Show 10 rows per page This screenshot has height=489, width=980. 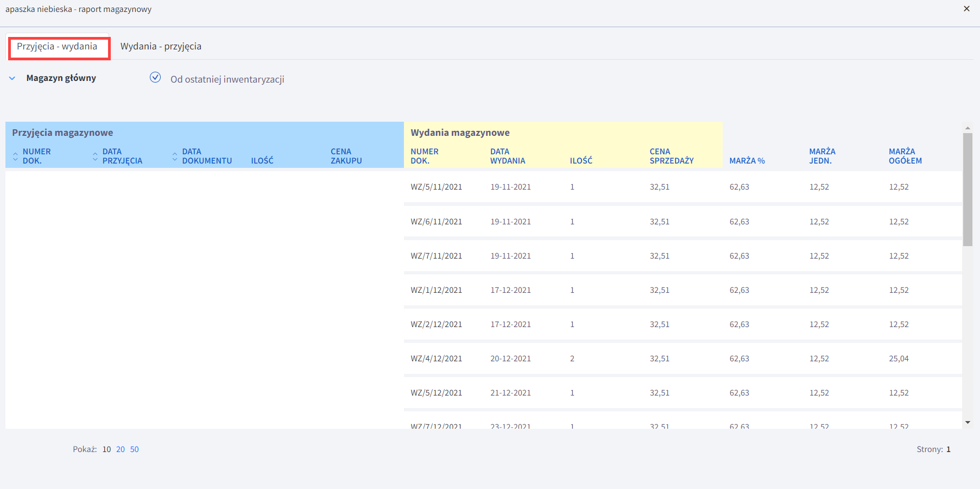point(106,449)
